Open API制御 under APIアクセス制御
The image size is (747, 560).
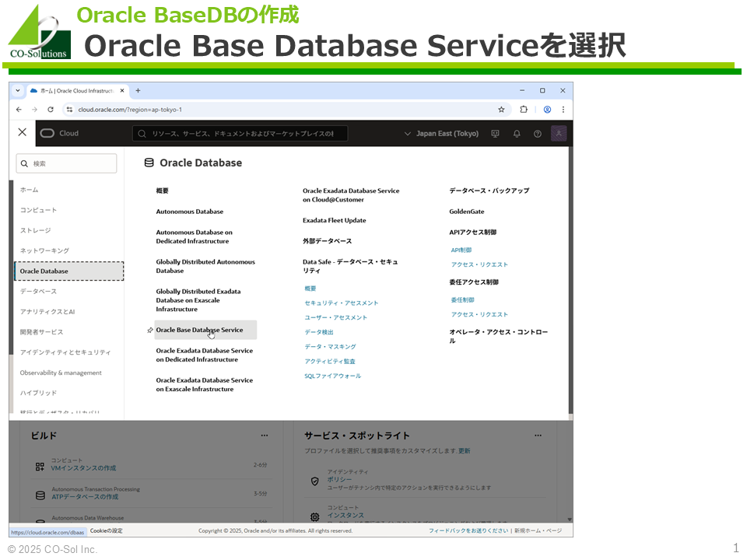point(461,250)
